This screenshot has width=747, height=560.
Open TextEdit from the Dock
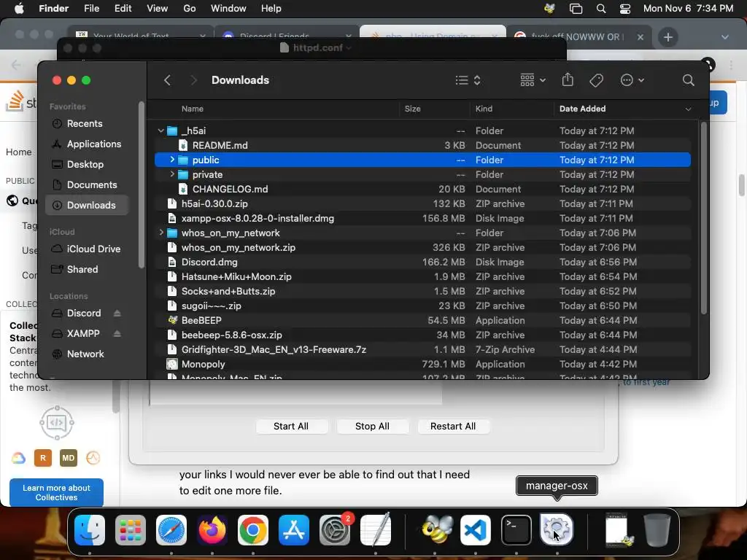(376, 530)
